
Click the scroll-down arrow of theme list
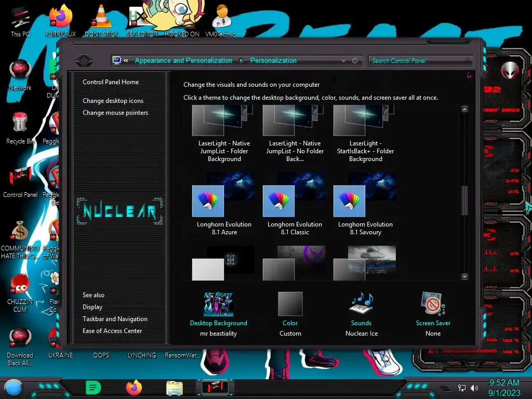(465, 276)
